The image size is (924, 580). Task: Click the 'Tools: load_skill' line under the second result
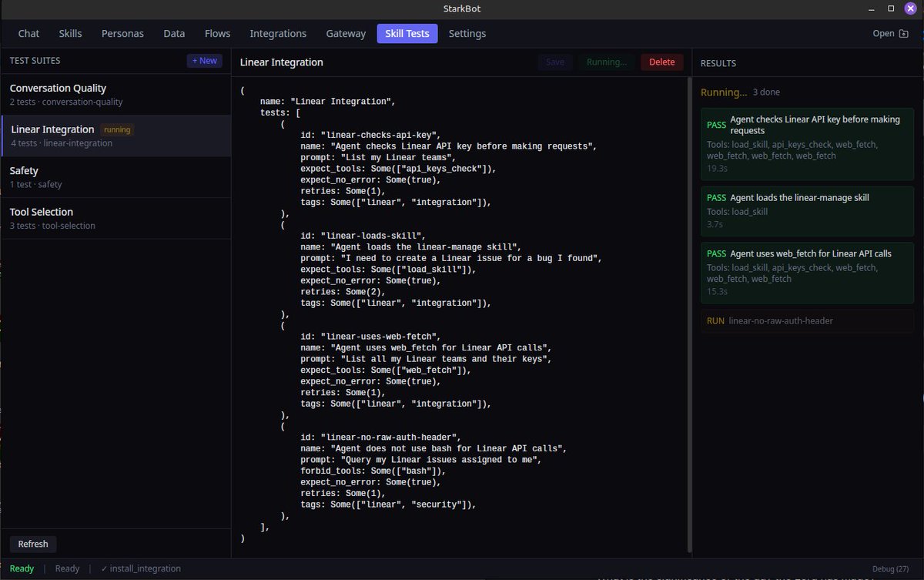click(x=737, y=212)
